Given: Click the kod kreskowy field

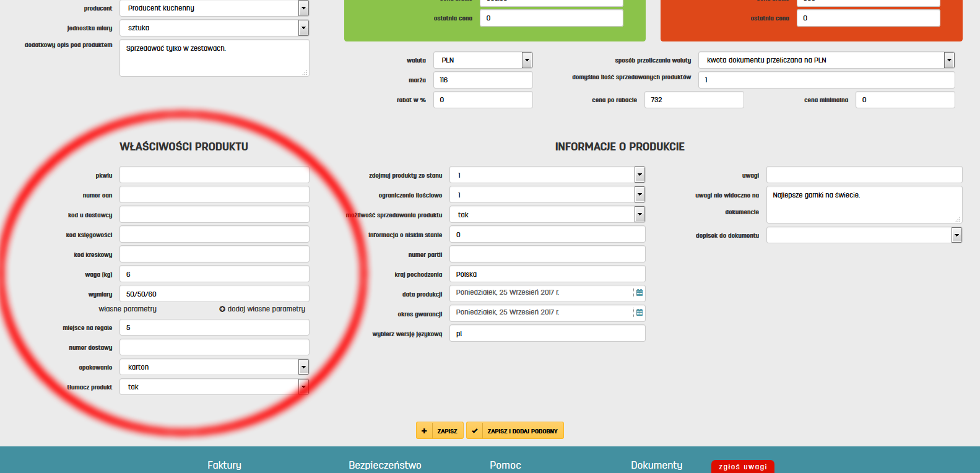Looking at the screenshot, I should [214, 254].
